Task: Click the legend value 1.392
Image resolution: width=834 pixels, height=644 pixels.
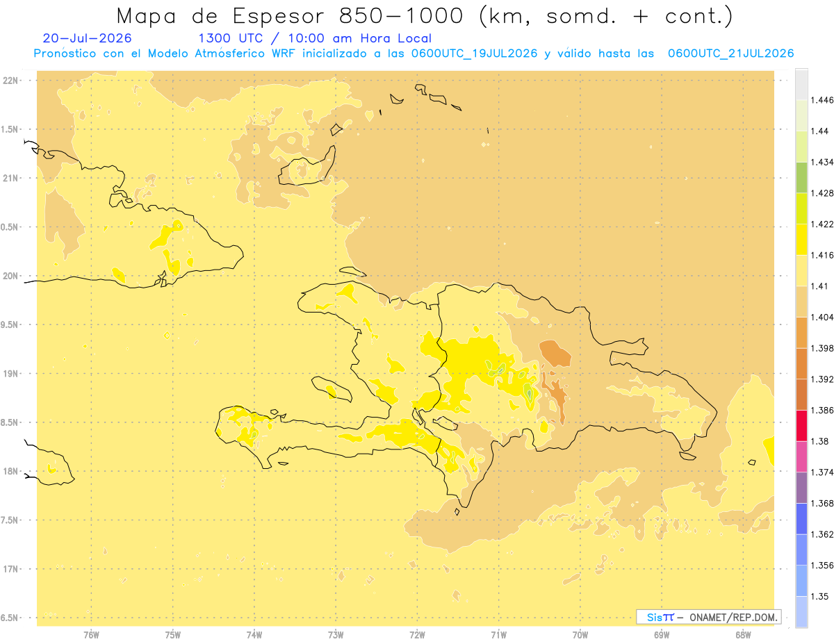Action: coord(822,379)
